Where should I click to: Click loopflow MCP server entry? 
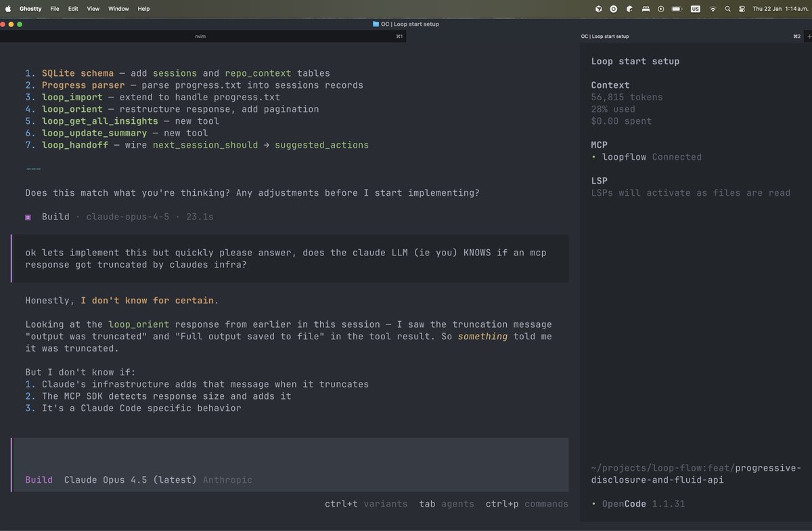point(646,157)
